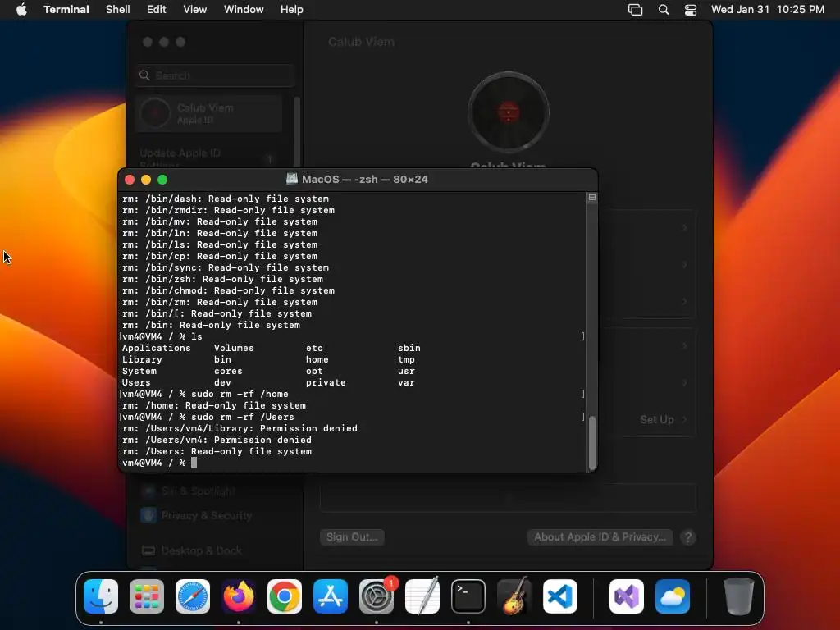This screenshot has width=840, height=630.
Task: Expand the Set Up row chevron
Action: pos(685,419)
